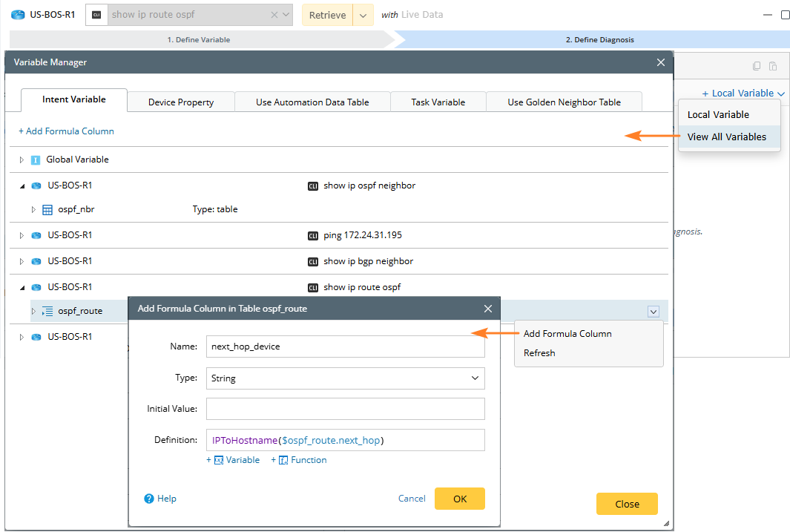Clear the show ip route ospf command

[274, 15]
